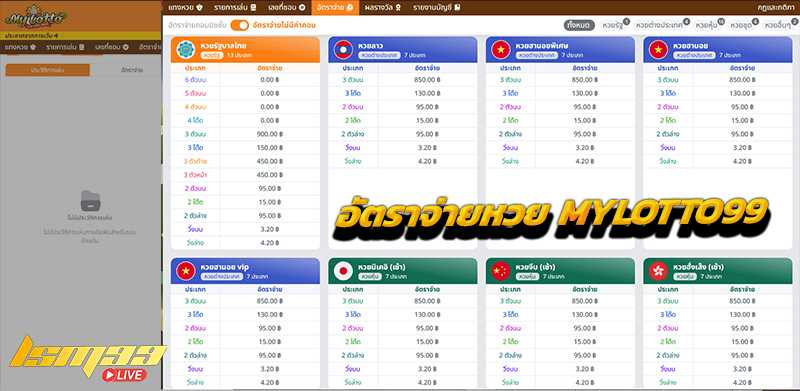The image size is (800, 391).
Task: Open เลขที่ชอบ in the left background panel
Action: 111,47
